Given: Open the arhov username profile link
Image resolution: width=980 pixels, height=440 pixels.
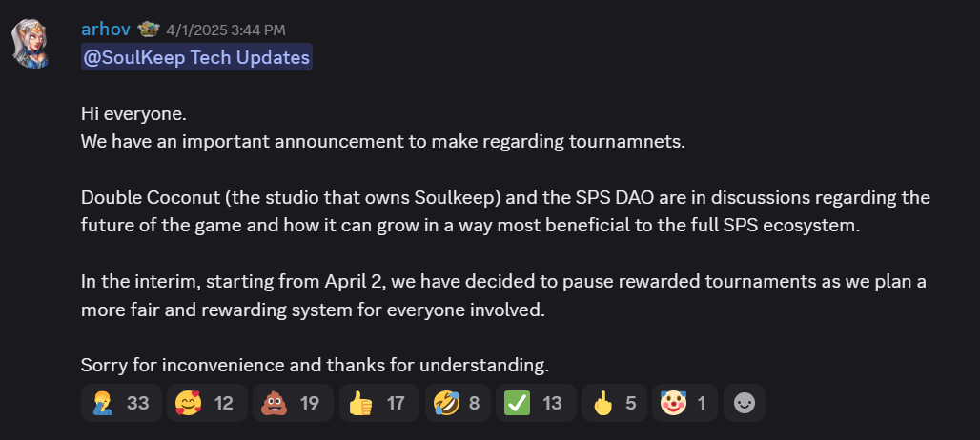Looking at the screenshot, I should point(106,30).
